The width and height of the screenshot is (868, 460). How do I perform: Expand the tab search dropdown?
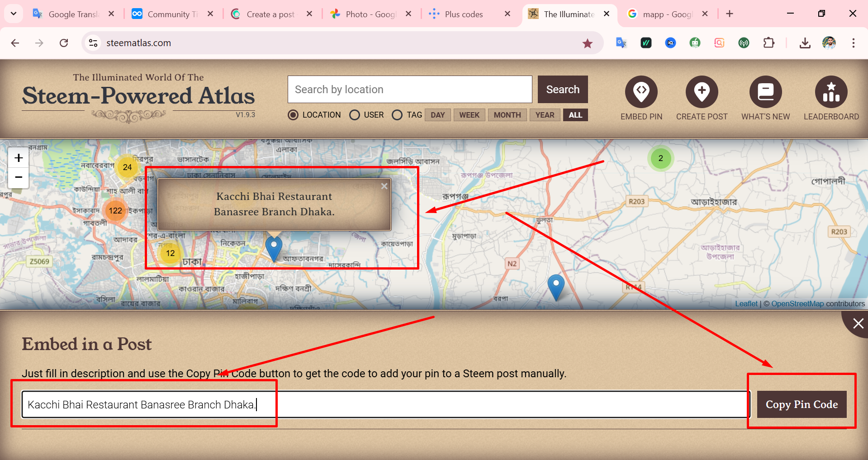(x=14, y=14)
